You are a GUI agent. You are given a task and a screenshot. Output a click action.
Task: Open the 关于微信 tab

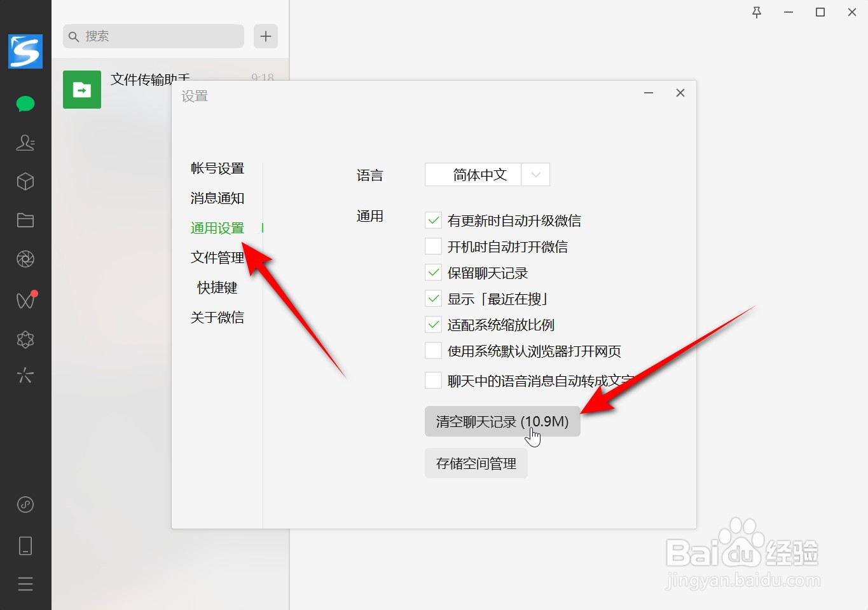click(x=217, y=317)
